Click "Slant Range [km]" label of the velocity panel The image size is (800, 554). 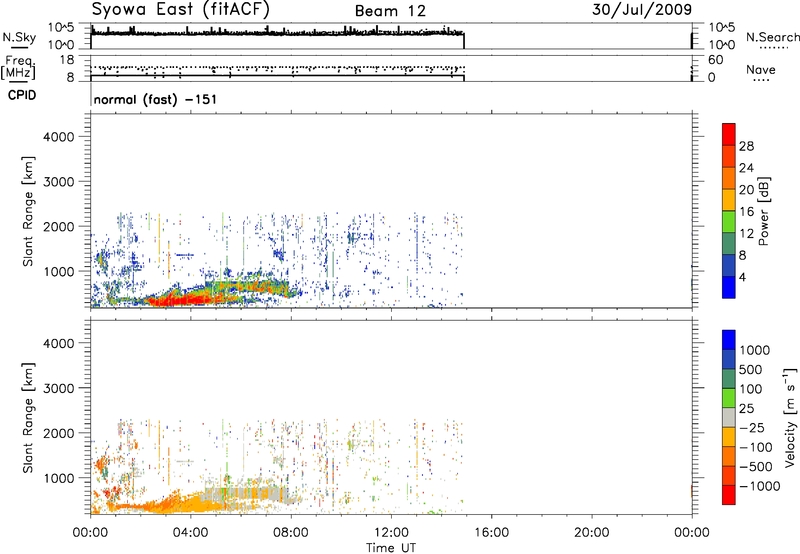click(x=28, y=418)
